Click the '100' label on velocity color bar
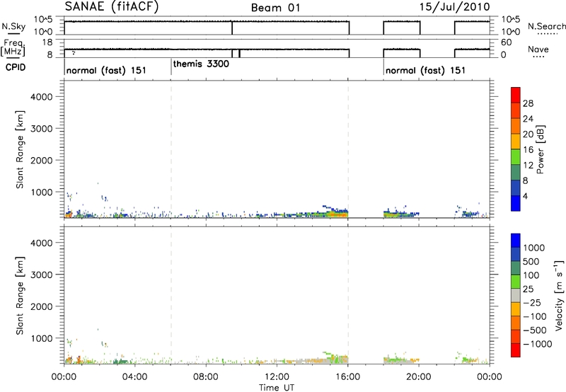 531,275
